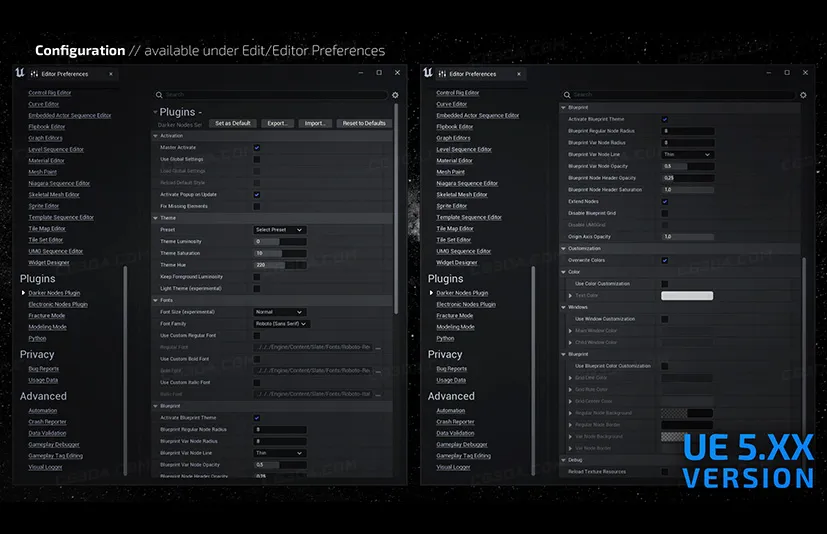This screenshot has width=827, height=534.
Task: Enable Reload Texture Resources checkbox
Action: (x=665, y=472)
